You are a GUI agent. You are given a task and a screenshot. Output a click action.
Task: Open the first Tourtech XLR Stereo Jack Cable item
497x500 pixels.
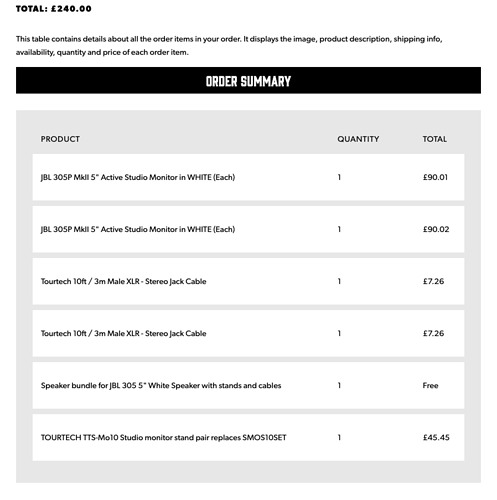click(123, 281)
